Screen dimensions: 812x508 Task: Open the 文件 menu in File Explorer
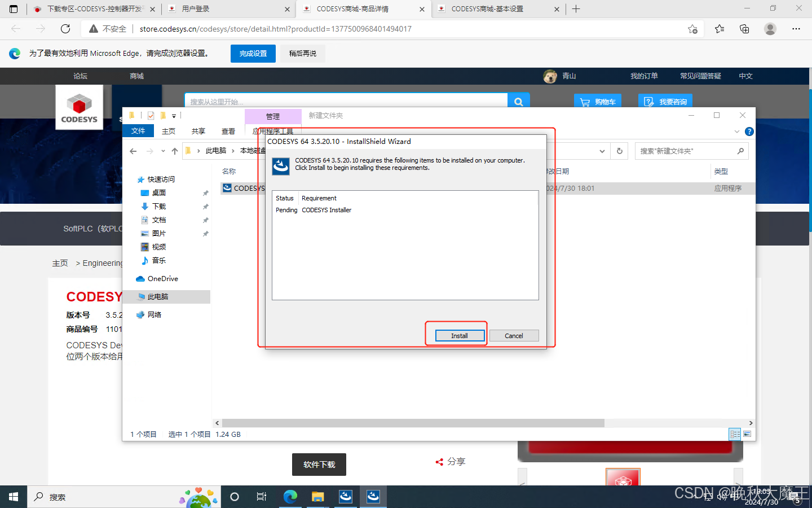point(138,131)
